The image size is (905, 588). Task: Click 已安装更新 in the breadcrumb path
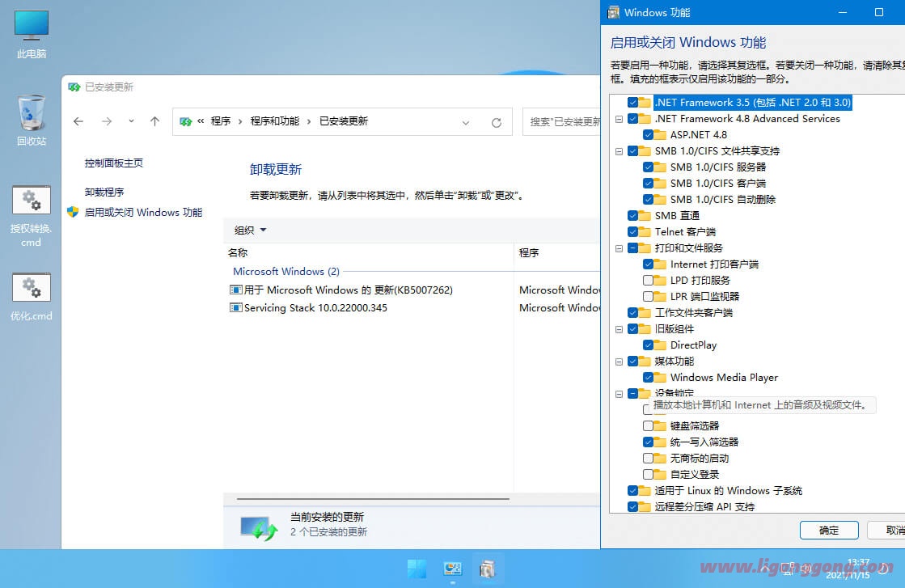[344, 121]
